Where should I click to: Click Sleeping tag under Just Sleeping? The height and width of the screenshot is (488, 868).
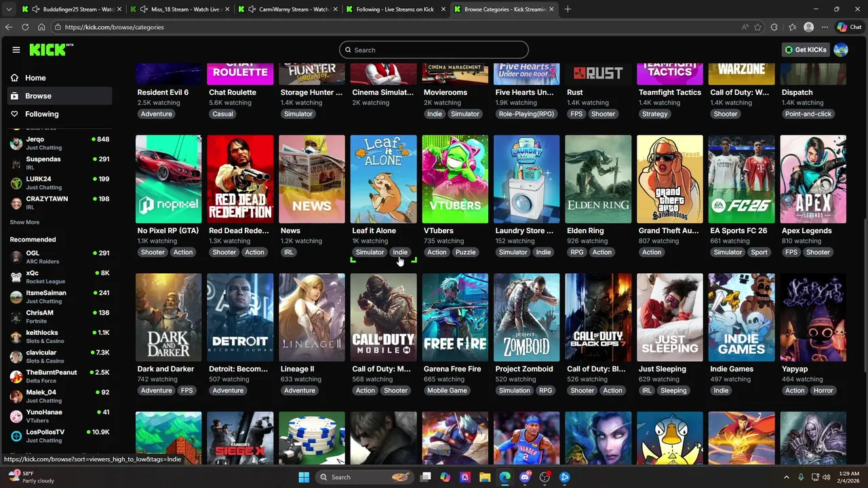[673, 390]
